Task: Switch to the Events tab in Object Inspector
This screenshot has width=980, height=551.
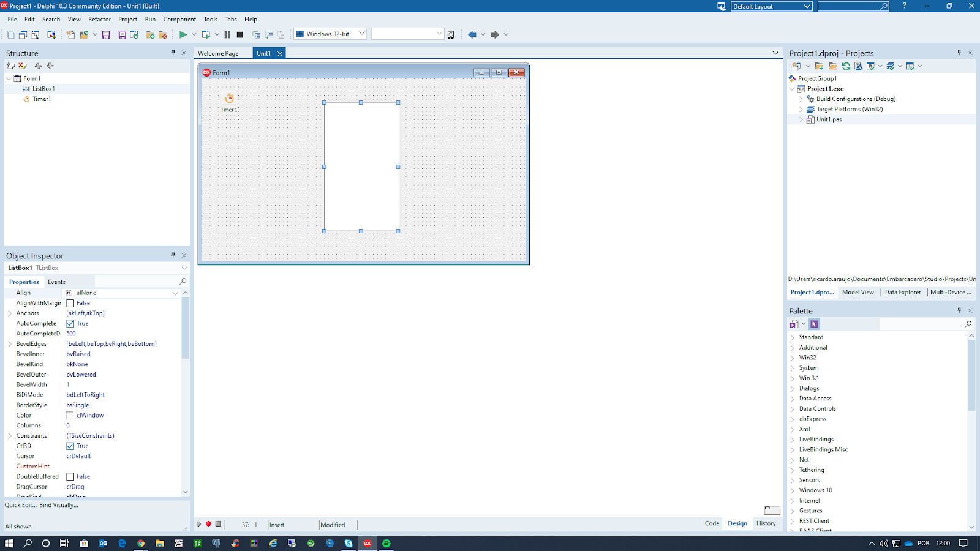Action: click(56, 282)
